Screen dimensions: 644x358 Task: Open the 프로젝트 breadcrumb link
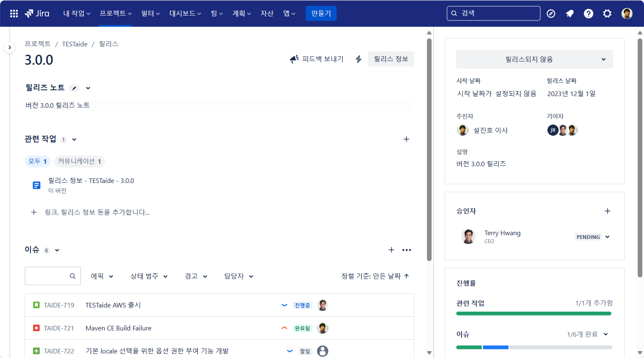[x=38, y=44]
